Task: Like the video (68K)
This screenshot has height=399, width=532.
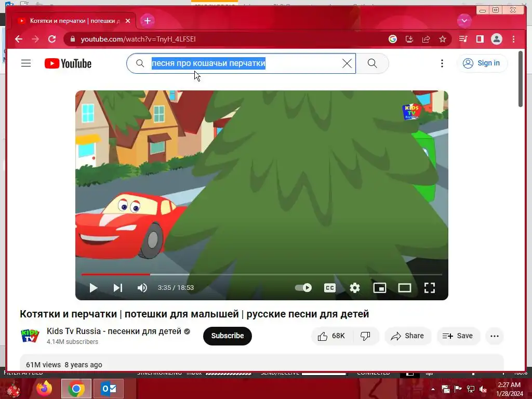Action: pyautogui.click(x=331, y=336)
